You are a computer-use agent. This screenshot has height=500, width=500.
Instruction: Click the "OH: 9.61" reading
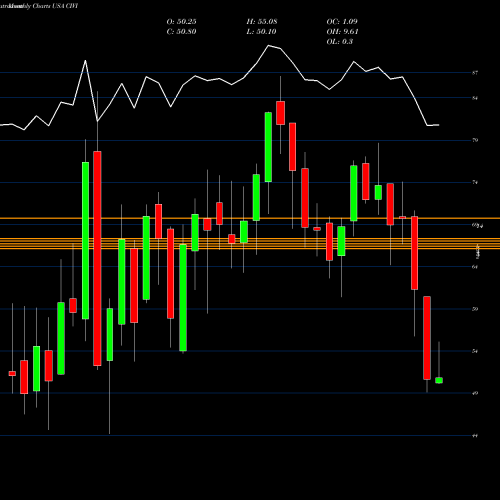pyautogui.click(x=342, y=32)
